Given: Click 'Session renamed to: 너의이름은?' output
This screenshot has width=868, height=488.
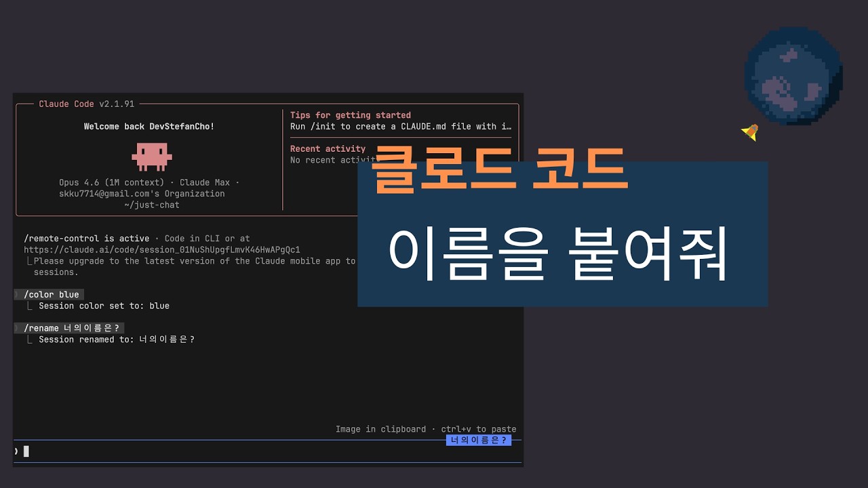Looking at the screenshot, I should [117, 340].
